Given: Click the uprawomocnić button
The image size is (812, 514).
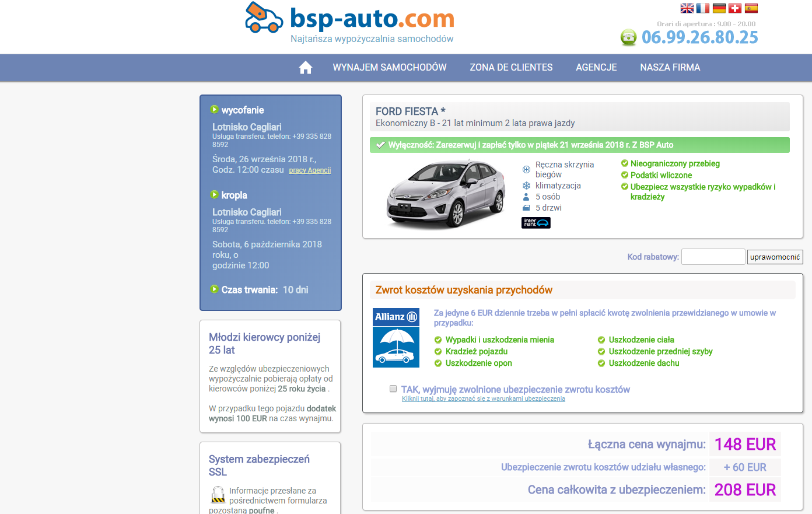Looking at the screenshot, I should (775, 257).
